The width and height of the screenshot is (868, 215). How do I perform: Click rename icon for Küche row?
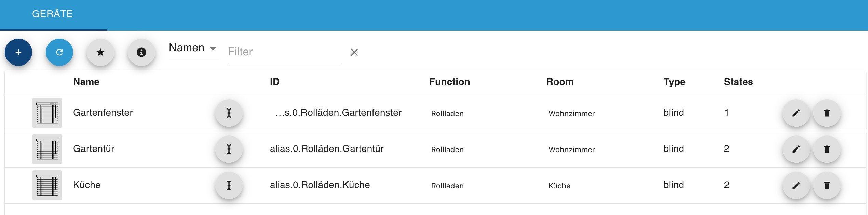pyautogui.click(x=229, y=185)
